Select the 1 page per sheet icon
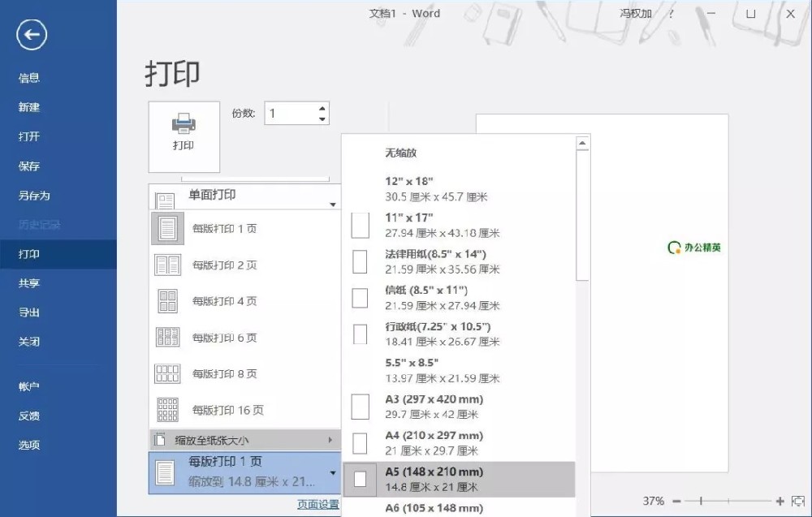 point(166,229)
